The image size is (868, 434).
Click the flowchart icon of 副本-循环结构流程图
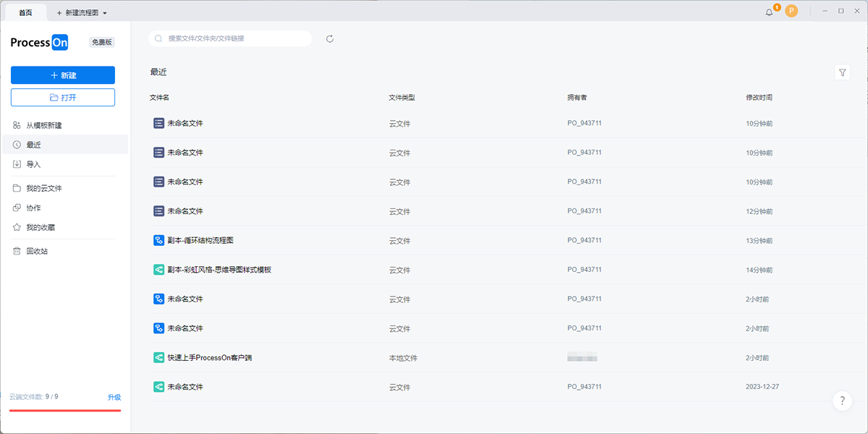(x=159, y=240)
